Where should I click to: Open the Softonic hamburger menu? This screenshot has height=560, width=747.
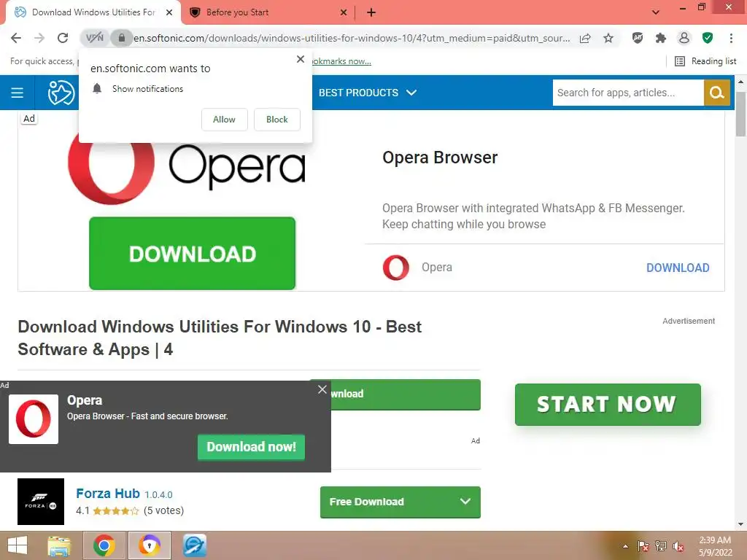[x=18, y=93]
